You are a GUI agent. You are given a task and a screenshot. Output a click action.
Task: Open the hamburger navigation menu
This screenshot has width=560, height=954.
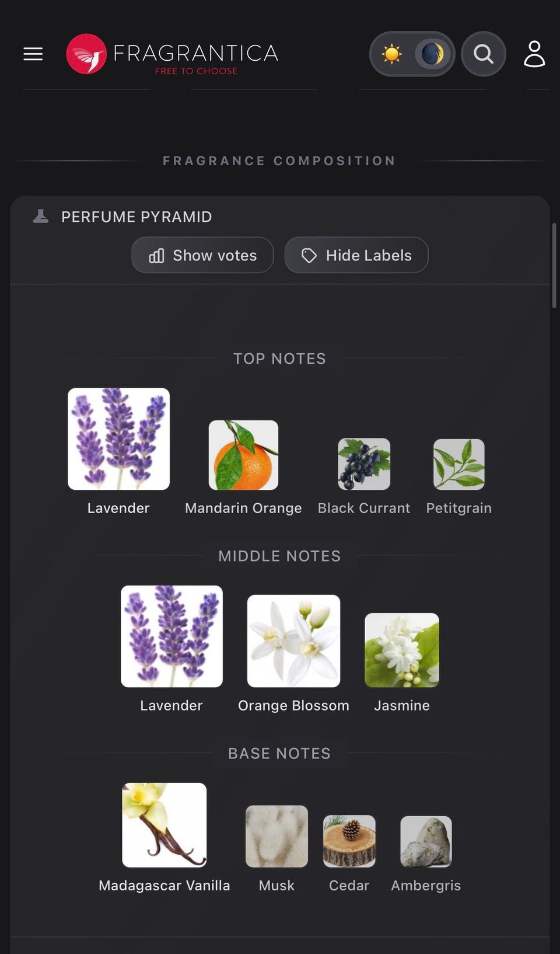tap(33, 54)
